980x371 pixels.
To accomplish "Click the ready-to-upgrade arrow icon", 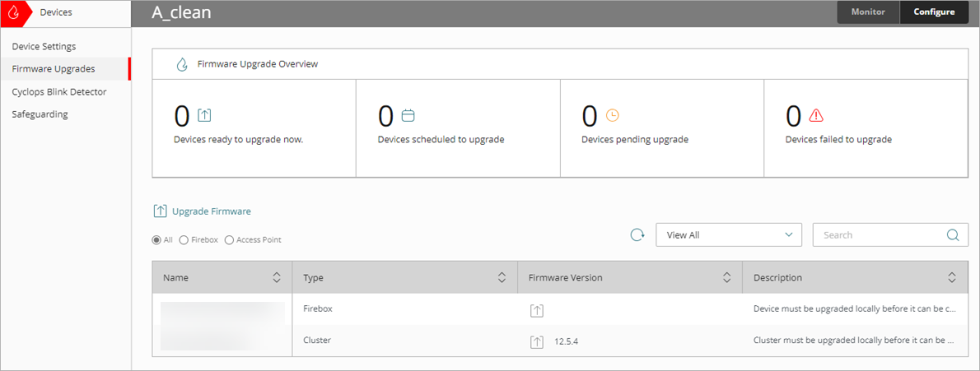I will tap(206, 115).
